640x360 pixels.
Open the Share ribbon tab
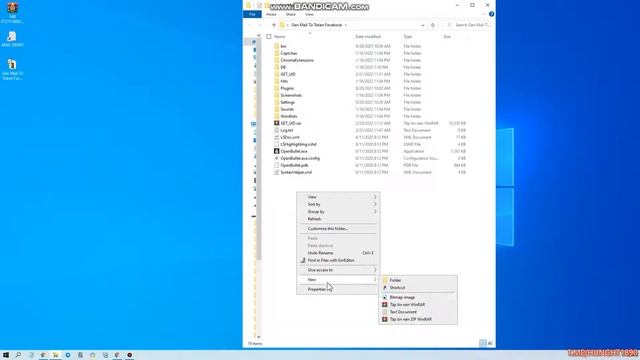[291, 14]
